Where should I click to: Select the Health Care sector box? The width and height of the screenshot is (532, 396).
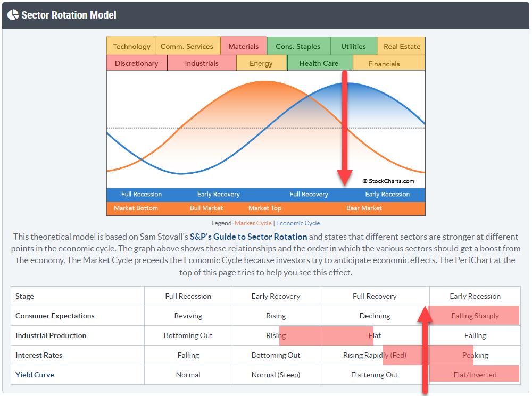pyautogui.click(x=319, y=63)
